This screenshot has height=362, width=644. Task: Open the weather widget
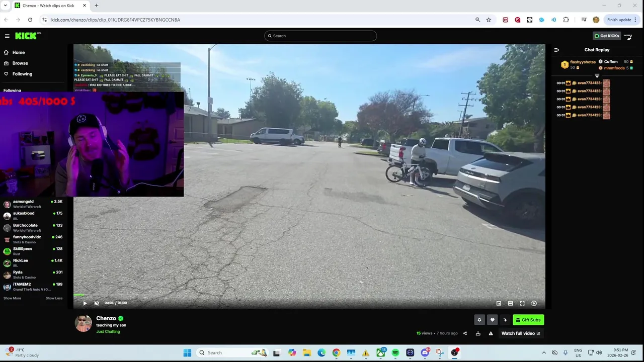(23, 352)
